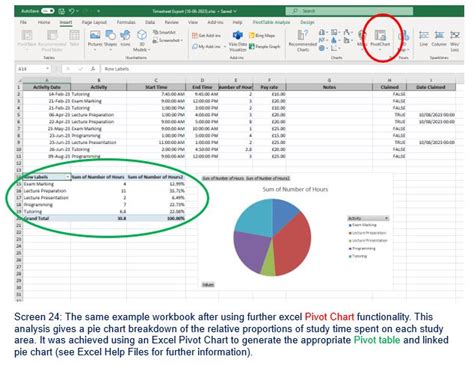This screenshot has height=365, width=474.
Task: Open the Review ribbon tab
Action: [x=172, y=22]
